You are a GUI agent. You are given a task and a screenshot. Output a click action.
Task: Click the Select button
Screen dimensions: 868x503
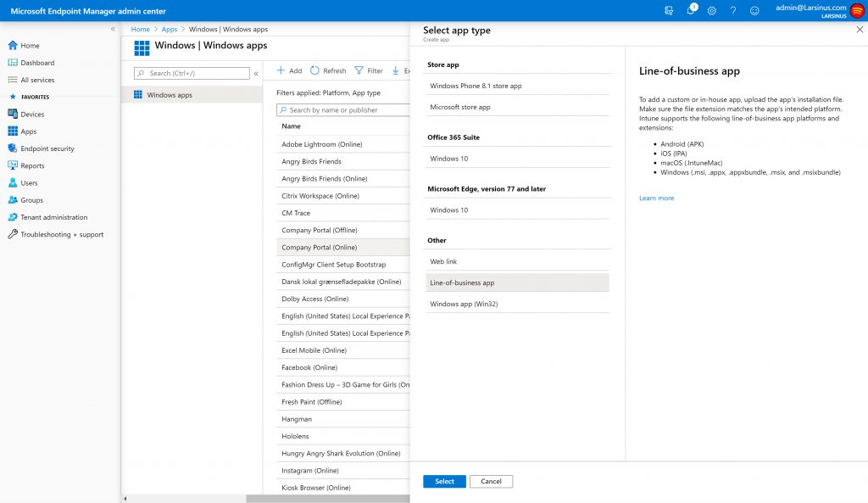pyautogui.click(x=444, y=482)
